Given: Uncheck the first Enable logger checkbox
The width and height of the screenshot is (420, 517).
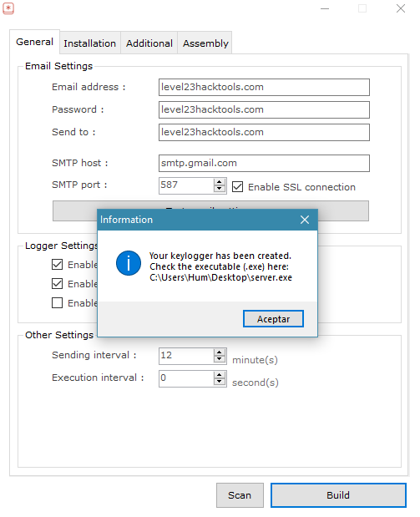Looking at the screenshot, I should [x=57, y=265].
